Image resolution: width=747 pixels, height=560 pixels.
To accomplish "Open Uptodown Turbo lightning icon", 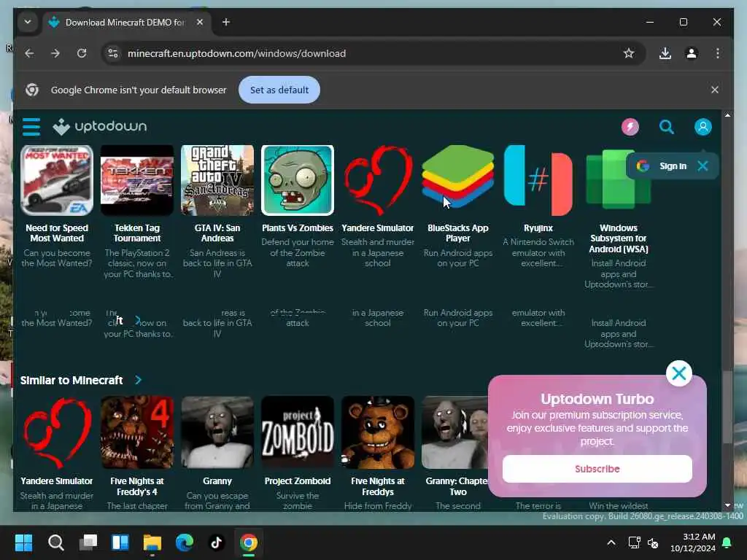I will point(630,127).
